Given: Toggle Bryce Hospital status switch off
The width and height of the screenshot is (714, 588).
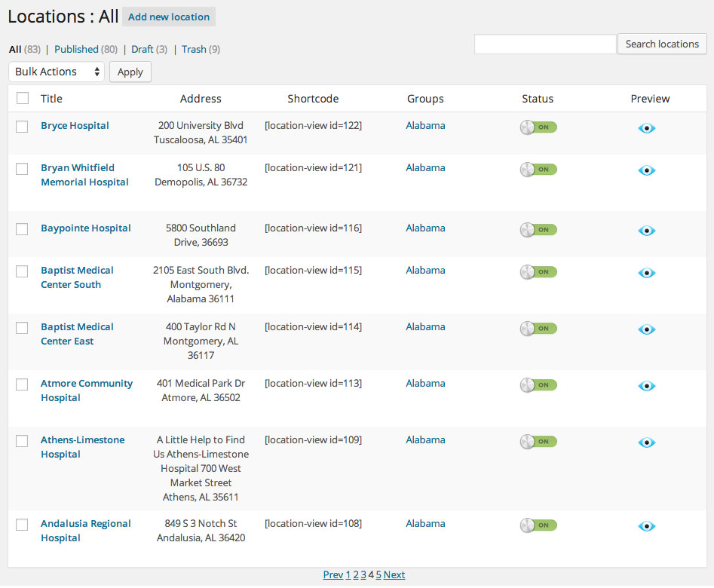Looking at the screenshot, I should tap(538, 127).
